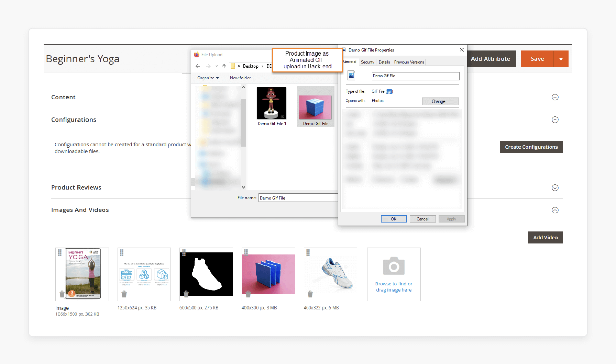The width and height of the screenshot is (616, 364).
Task: Go up one folder level in File Upload
Action: [x=224, y=66]
